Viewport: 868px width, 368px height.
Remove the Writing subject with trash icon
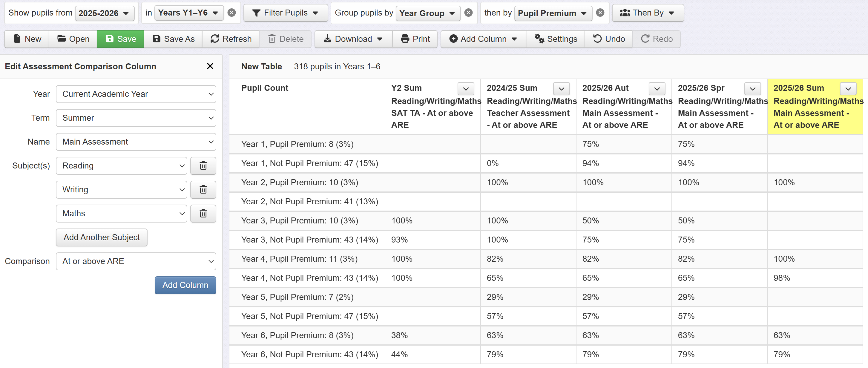tap(203, 189)
